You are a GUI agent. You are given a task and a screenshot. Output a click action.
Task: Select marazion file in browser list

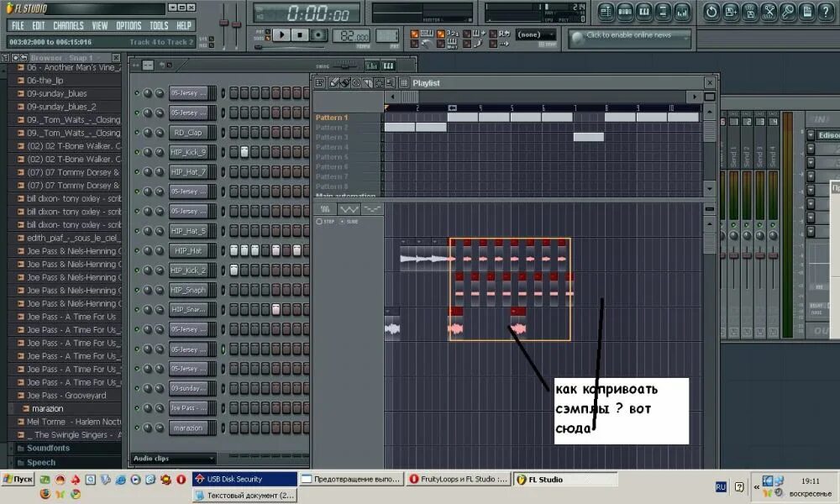click(47, 409)
